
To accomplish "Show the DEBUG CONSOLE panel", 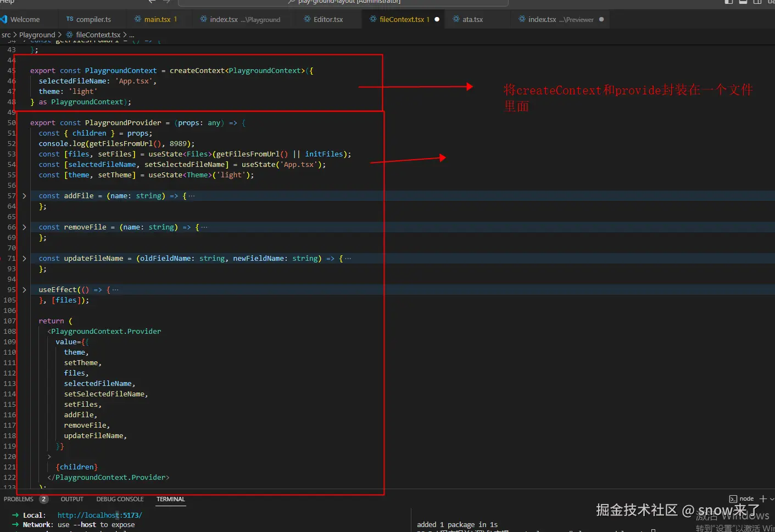I will click(x=120, y=499).
